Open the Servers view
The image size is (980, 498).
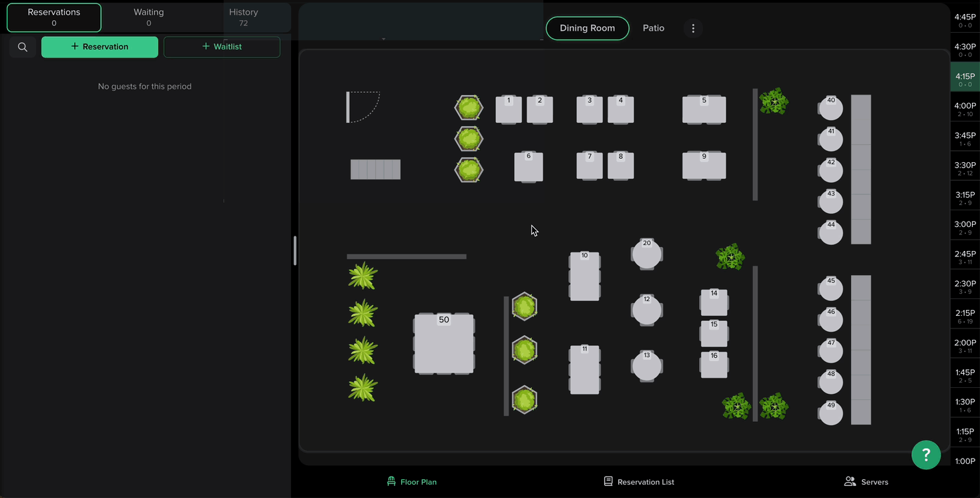[866, 482]
